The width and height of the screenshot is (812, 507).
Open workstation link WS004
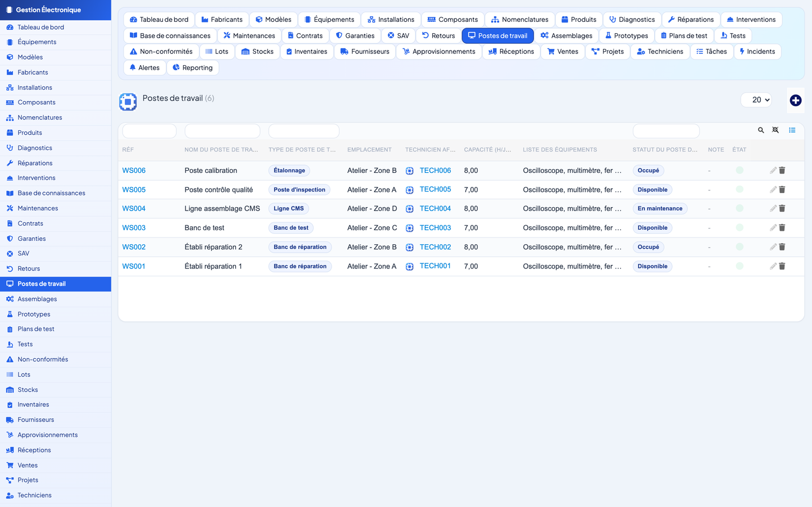click(134, 209)
